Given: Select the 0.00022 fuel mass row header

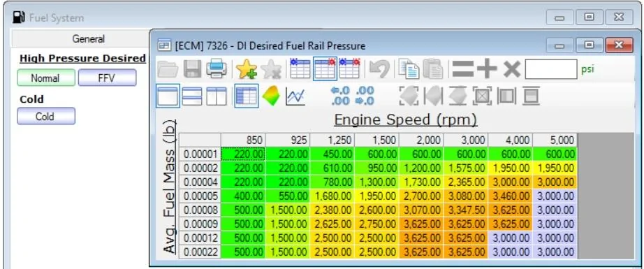Looking at the screenshot, I should (x=200, y=252).
